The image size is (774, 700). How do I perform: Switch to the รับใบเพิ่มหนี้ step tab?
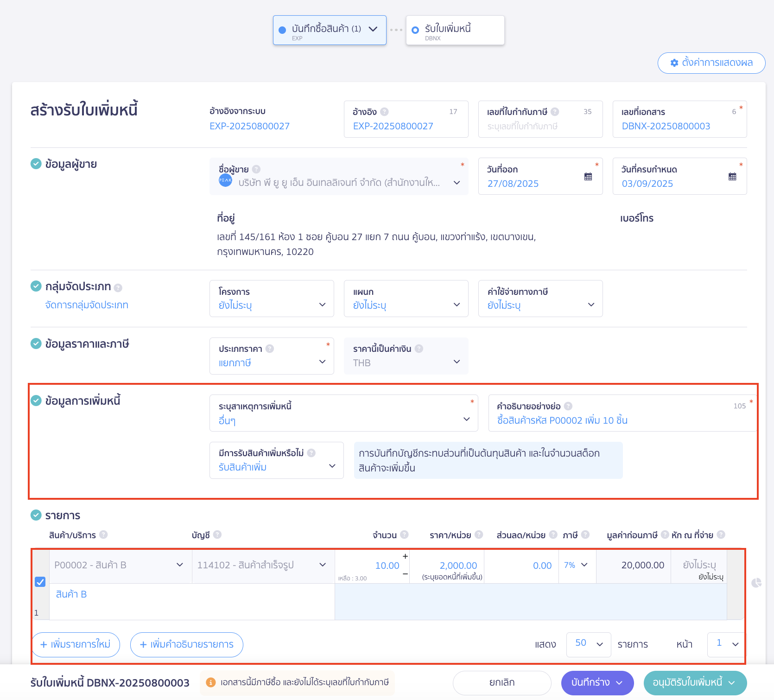455,30
